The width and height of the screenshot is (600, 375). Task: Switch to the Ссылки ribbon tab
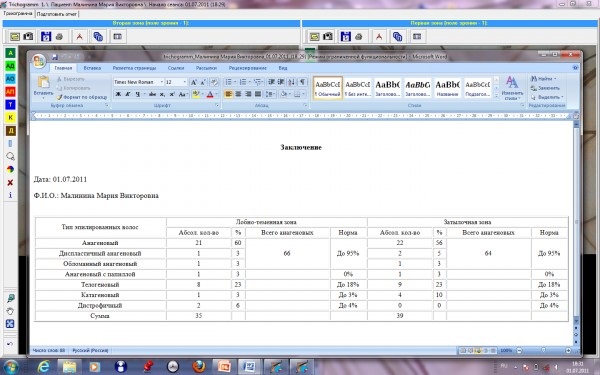click(176, 68)
